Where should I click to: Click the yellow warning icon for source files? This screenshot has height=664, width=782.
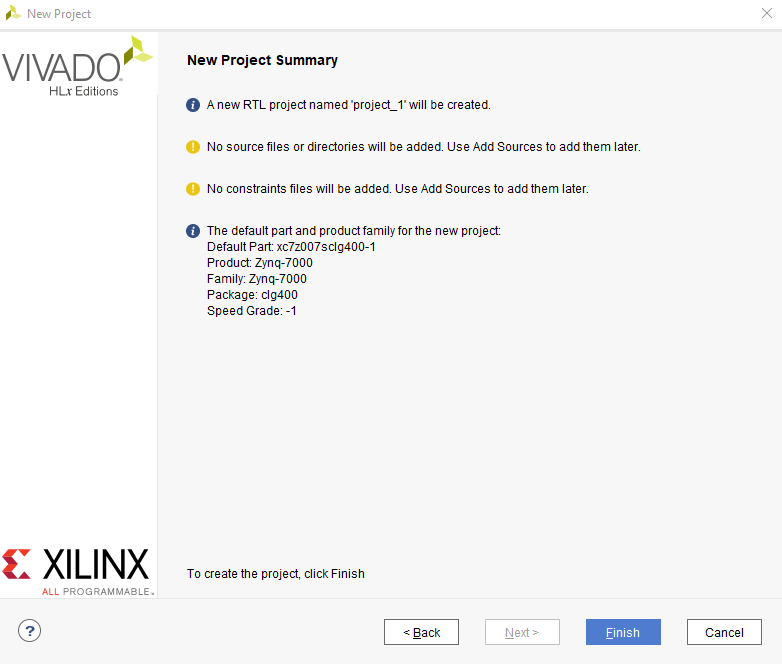point(193,147)
